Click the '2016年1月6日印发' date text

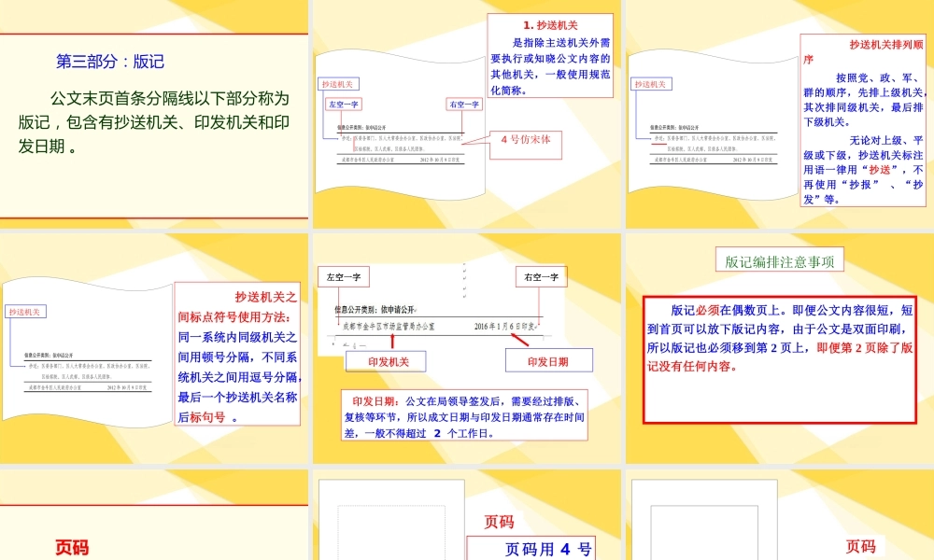pos(504,326)
